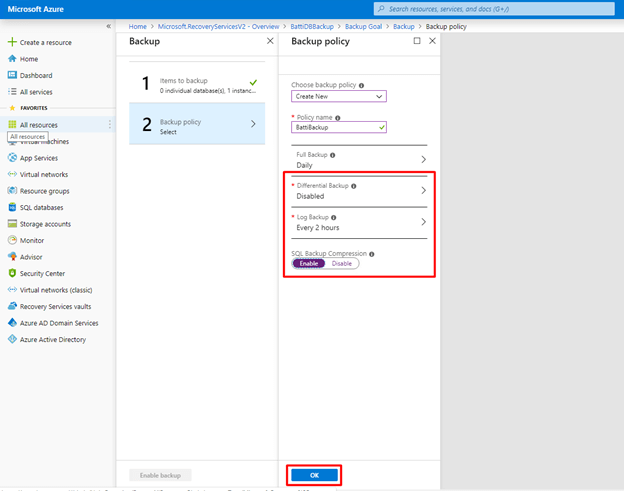Click the Create a resource plus icon
The width and height of the screenshot is (624, 491).
tap(12, 42)
